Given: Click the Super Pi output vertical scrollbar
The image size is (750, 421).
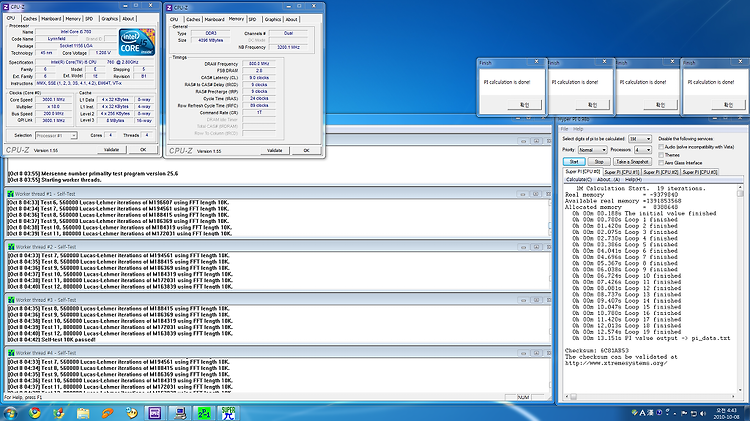Looking at the screenshot, I should 740,289.
